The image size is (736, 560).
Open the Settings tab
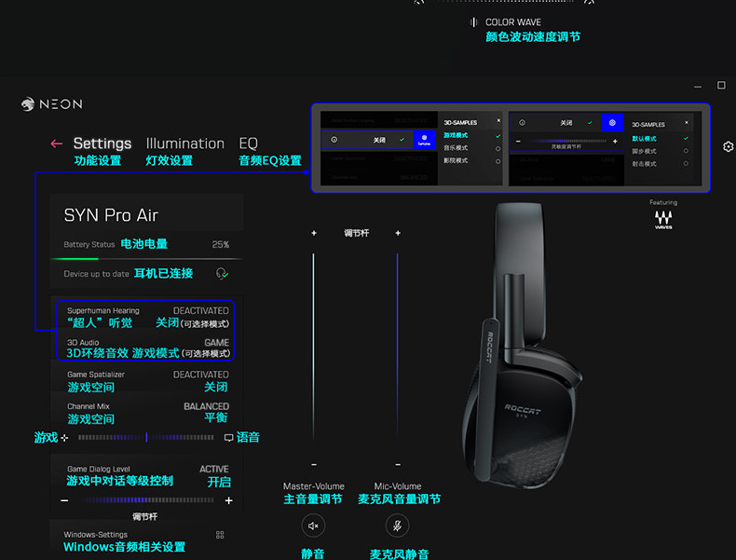pyautogui.click(x=102, y=143)
